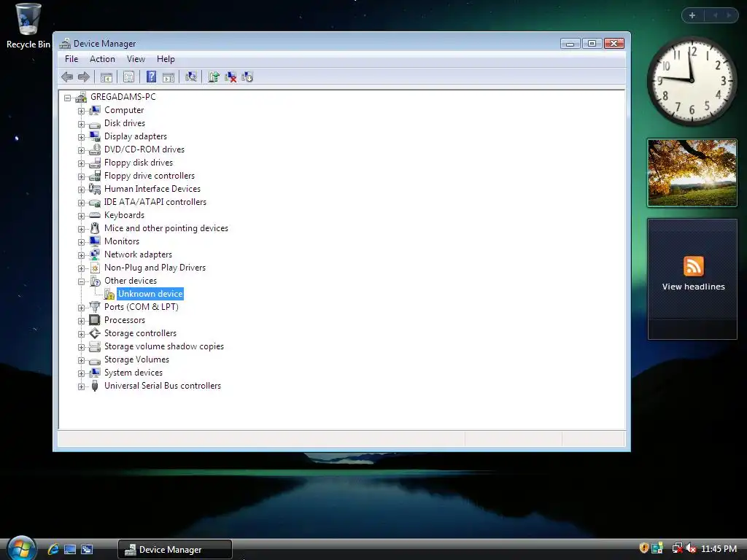
Task: Click the Monitors category icon
Action: (95, 241)
